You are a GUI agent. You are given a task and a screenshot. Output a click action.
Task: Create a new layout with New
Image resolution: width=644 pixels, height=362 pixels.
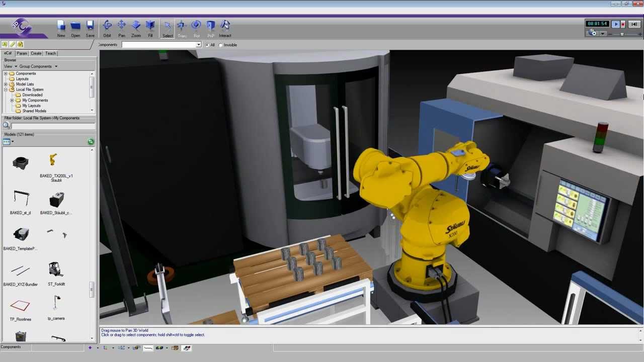[x=61, y=29]
